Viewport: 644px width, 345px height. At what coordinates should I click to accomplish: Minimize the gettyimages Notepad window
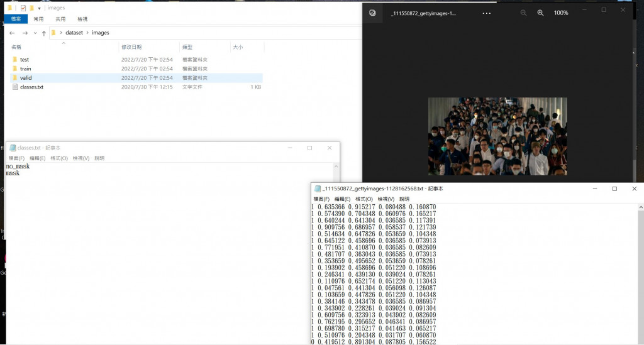coord(595,189)
